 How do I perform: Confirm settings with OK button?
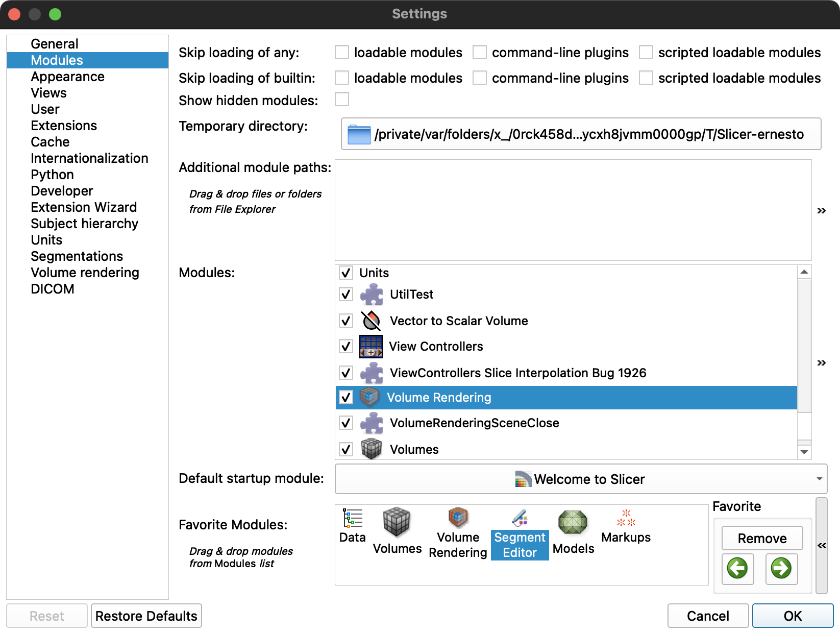793,616
